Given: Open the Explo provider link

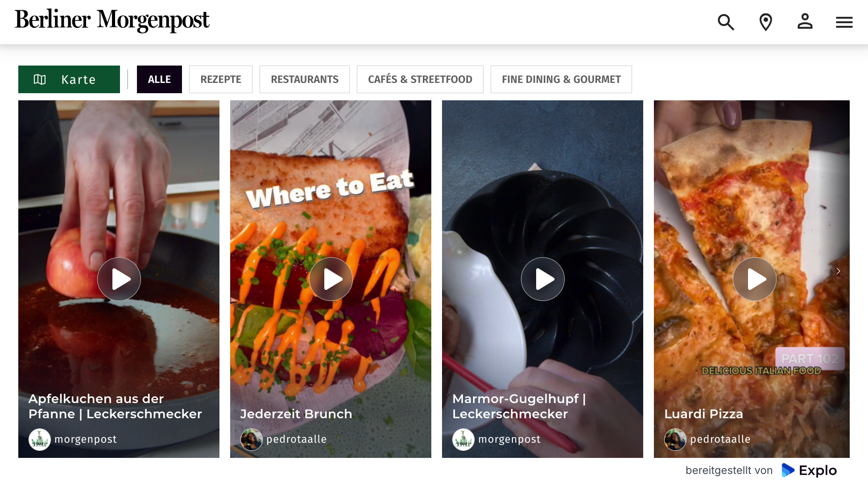Looking at the screenshot, I should pyautogui.click(x=809, y=470).
